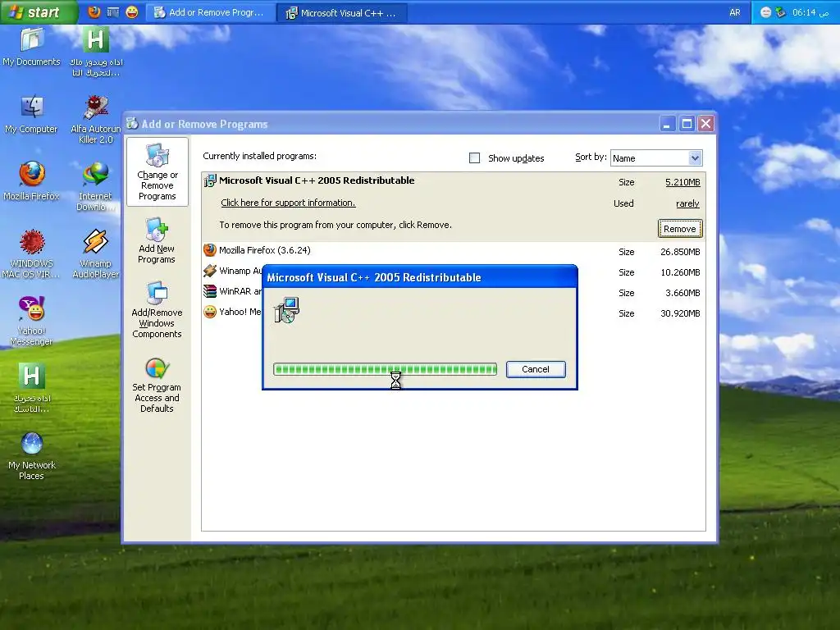Screen dimensions: 840x630
Task: Click the Winamp list entry icon
Action: pyautogui.click(x=210, y=271)
